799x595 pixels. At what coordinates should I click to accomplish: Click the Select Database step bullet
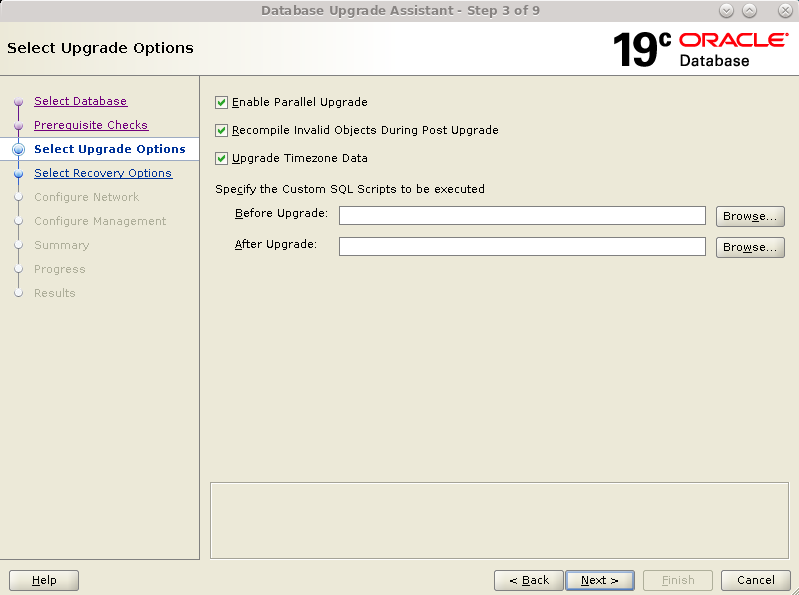[19, 101]
